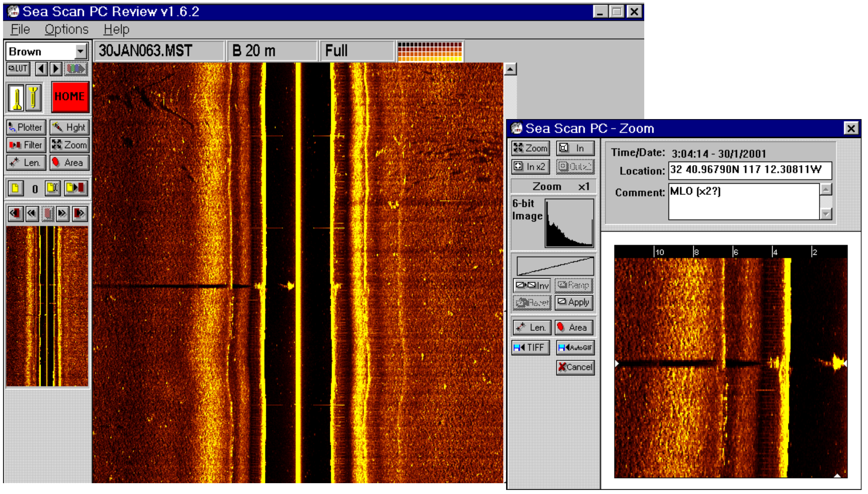Activate Len. tool in Zoom window

532,328
